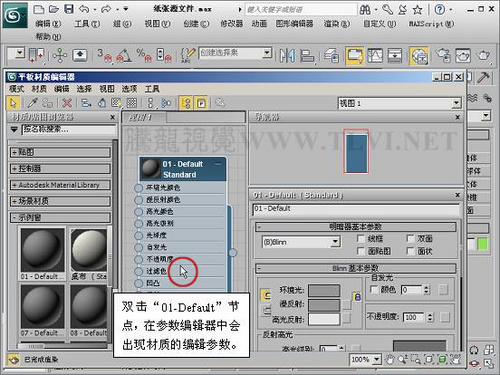Toggle the self-illumination 颜色 checkbox
Viewport: 500px width, 375px height.
(375, 289)
